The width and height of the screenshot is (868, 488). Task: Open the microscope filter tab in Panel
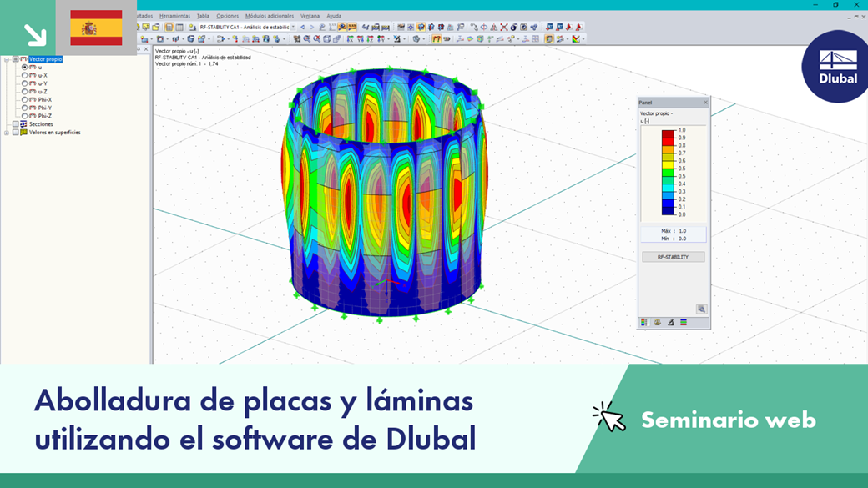[x=670, y=322]
